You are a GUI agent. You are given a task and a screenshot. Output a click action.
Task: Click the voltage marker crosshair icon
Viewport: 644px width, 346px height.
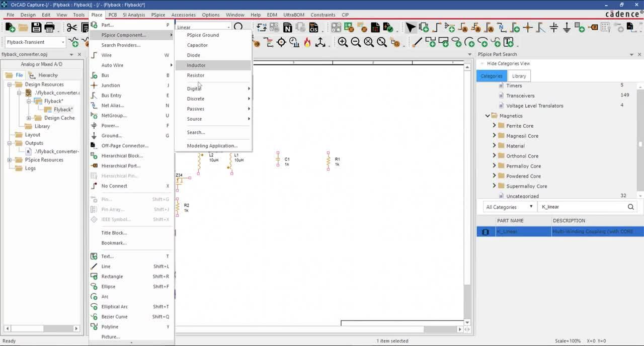[281, 42]
